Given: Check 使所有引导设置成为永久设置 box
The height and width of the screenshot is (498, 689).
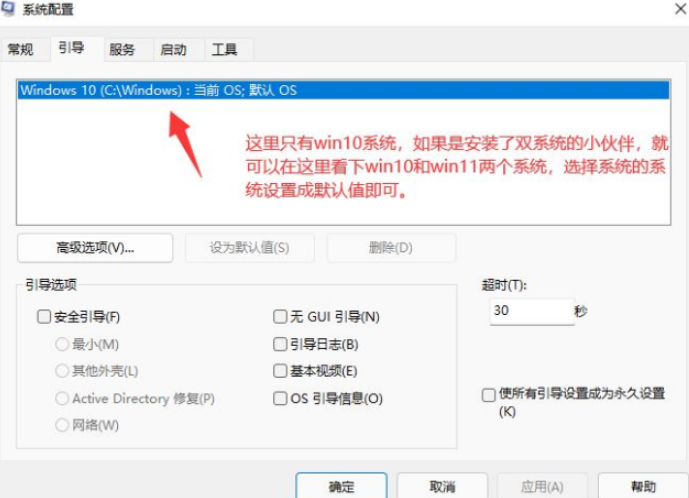Looking at the screenshot, I should pos(489,395).
